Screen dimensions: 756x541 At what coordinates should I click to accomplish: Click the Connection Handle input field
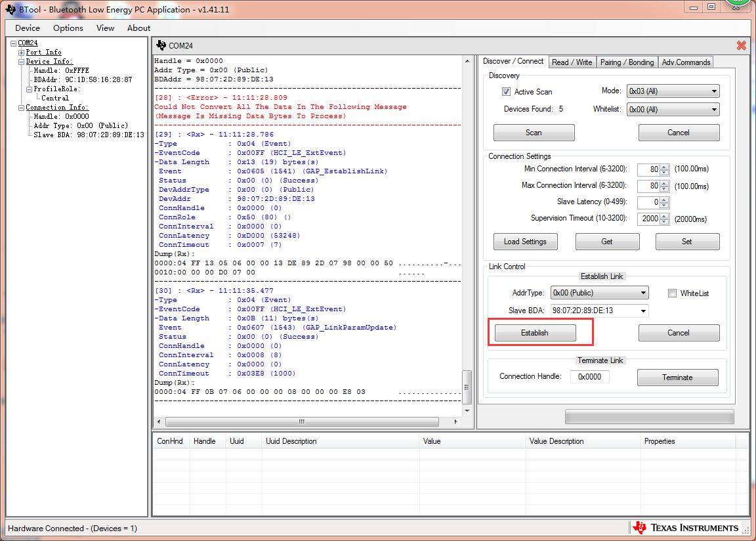point(589,377)
